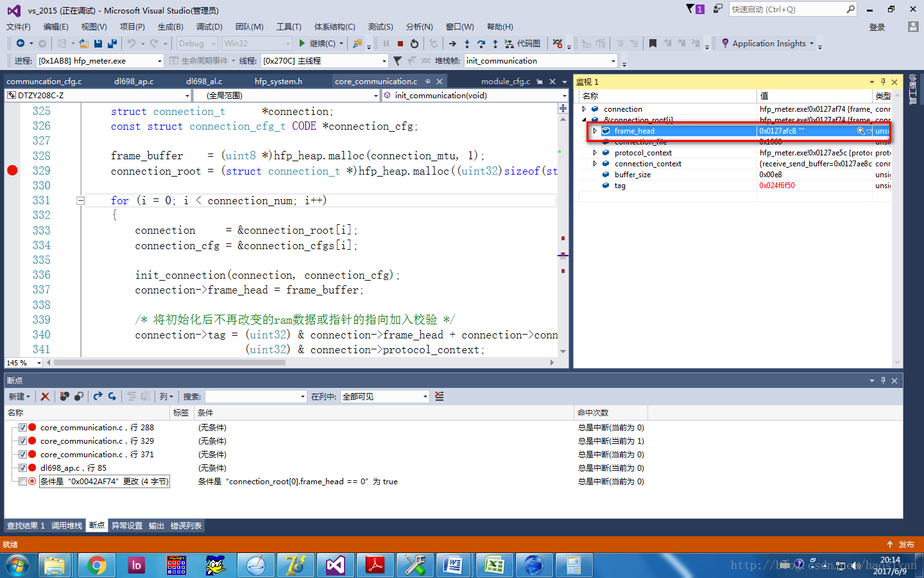Pin the 监视 1 watch panel
Screen dimensions: 924x578
883,82
